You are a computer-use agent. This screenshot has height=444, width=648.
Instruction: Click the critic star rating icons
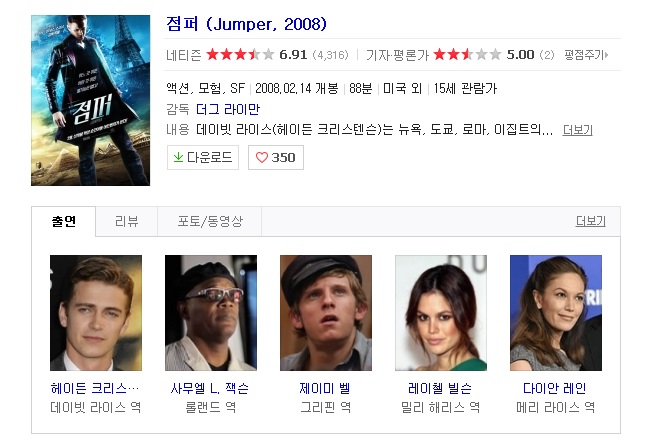point(467,54)
